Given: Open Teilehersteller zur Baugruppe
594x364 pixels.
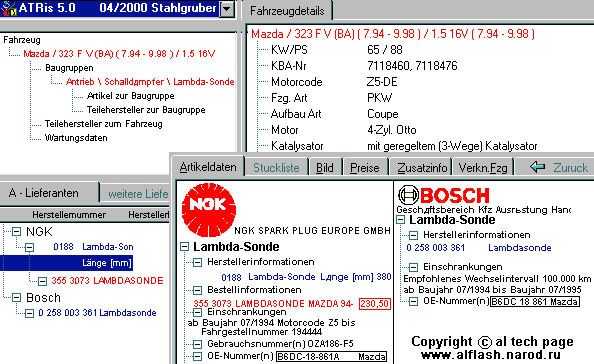Looking at the screenshot, I should pos(146,110).
